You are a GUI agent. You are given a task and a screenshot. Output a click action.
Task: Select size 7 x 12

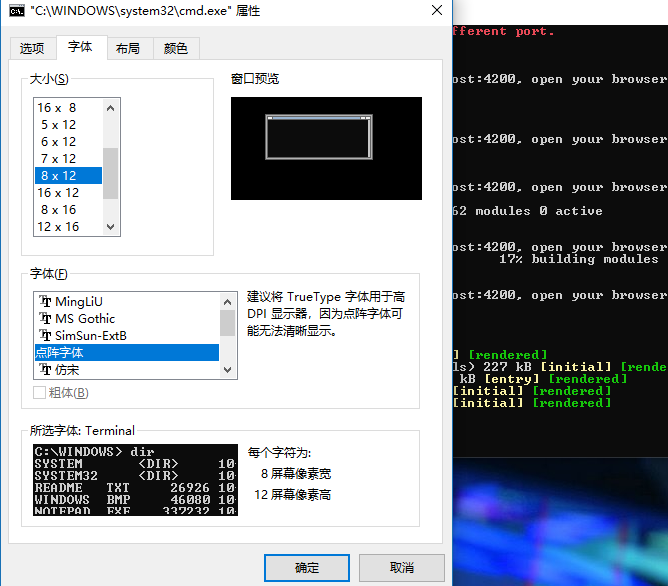pos(68,159)
